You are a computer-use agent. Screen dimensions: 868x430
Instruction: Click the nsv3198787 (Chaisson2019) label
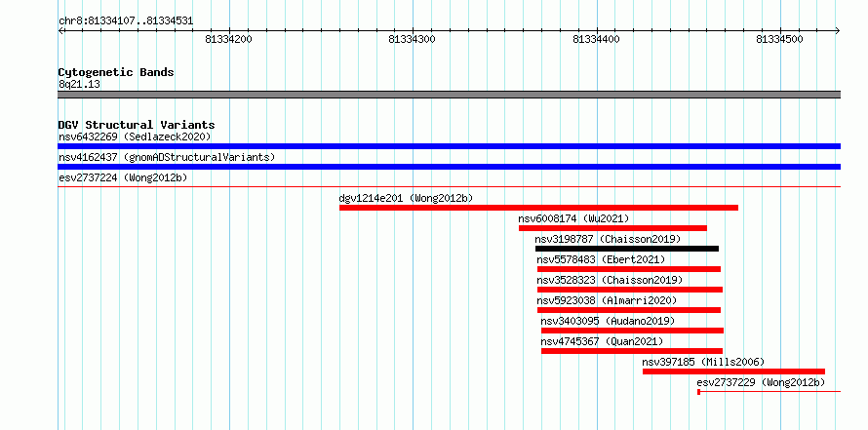point(608,239)
